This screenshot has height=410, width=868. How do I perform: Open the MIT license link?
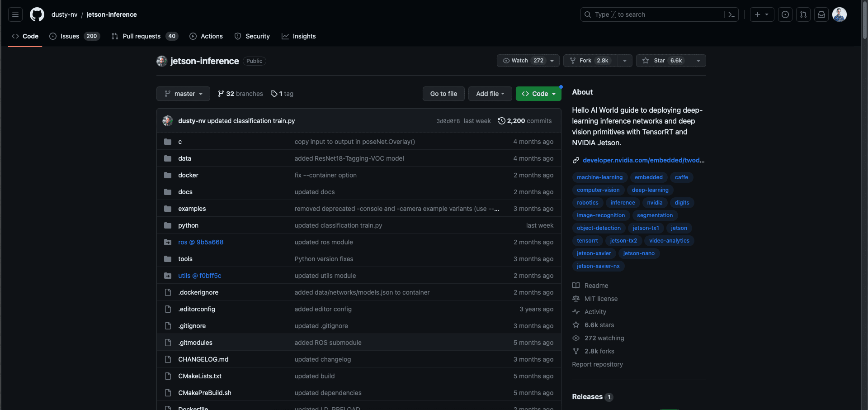coord(595,299)
